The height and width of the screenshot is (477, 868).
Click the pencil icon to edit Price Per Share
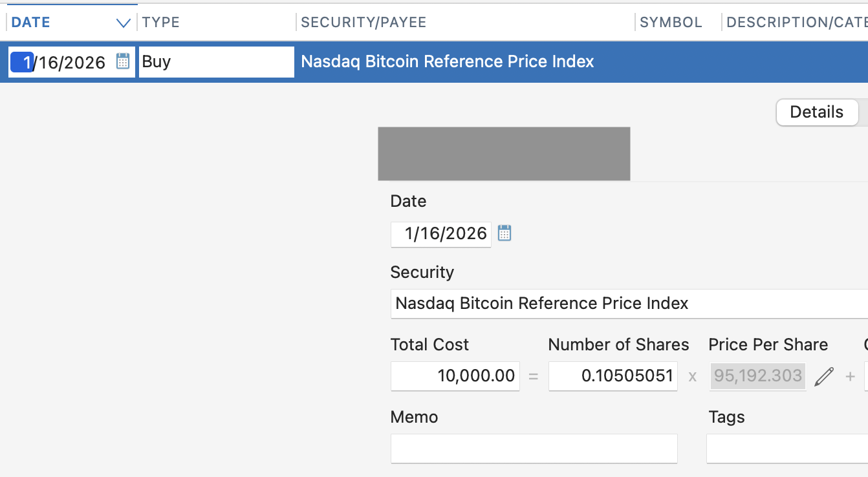[x=823, y=376]
